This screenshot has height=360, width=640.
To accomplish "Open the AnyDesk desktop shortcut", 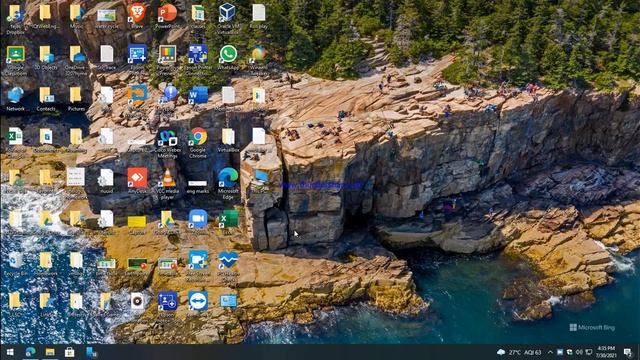I will click(x=137, y=180).
